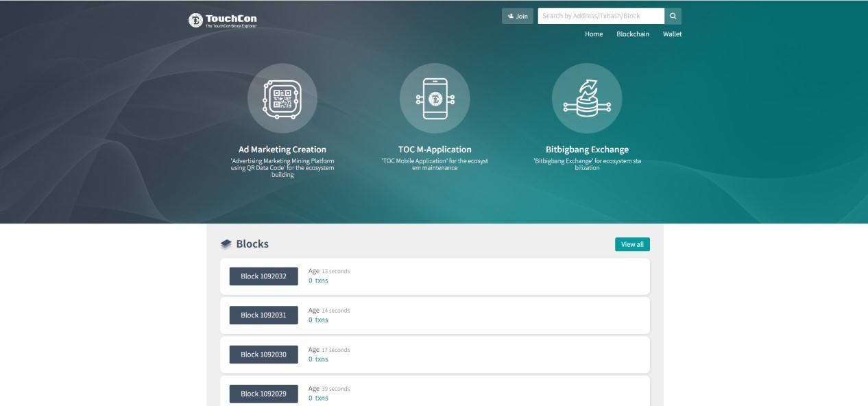Viewport: 868px width, 406px height.
Task: Click the '17 seconds' age text
Action: coord(336,350)
